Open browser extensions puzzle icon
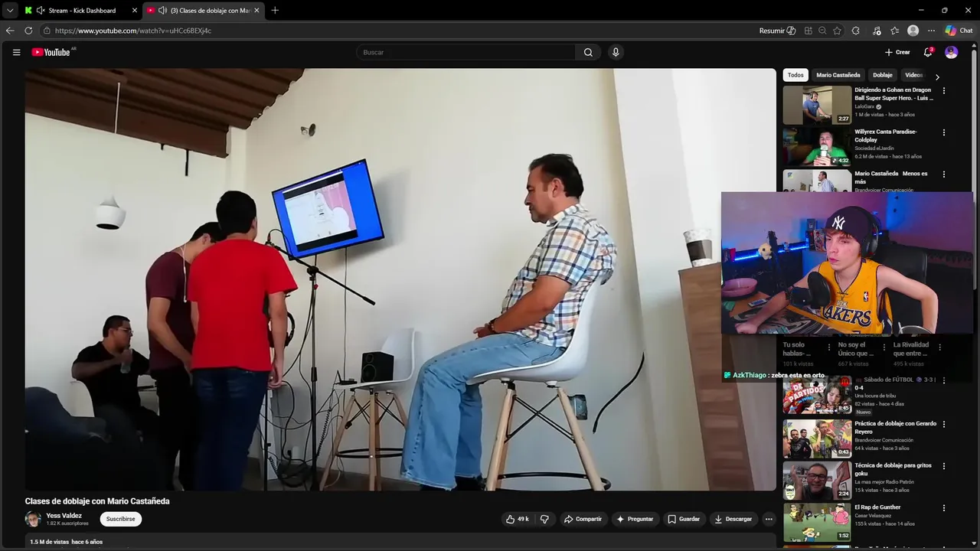This screenshot has height=551, width=980. click(x=855, y=31)
